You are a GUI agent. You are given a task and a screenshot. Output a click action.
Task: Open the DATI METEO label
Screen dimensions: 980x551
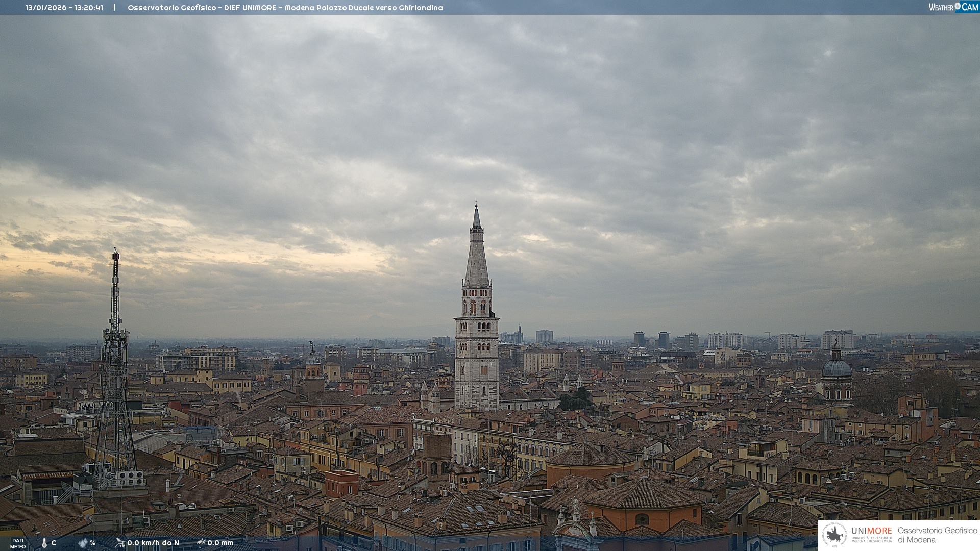tap(18, 543)
